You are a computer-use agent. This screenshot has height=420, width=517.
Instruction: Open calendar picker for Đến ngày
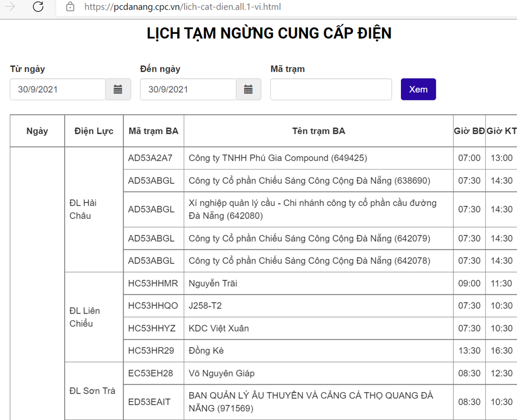248,89
